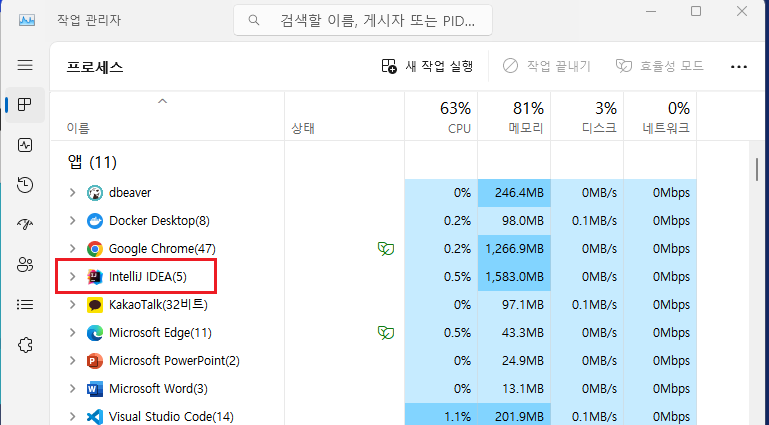This screenshot has width=769, height=425.
Task: Open the Processes page in sidebar
Action: [x=25, y=104]
